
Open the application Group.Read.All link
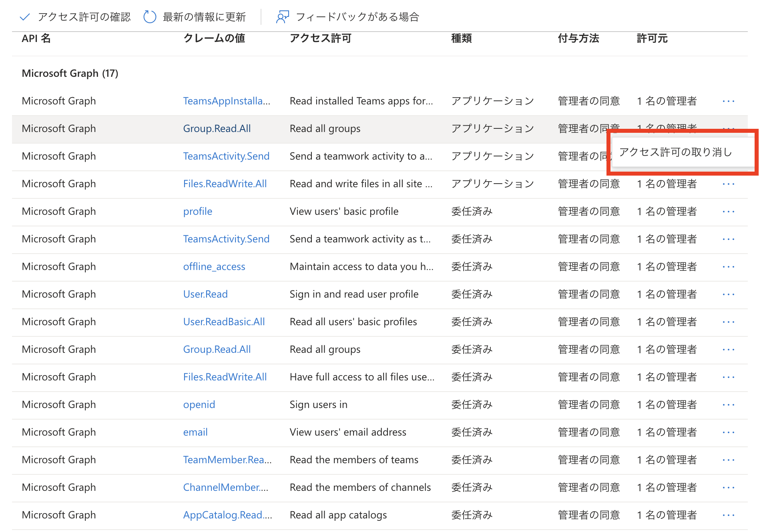217,128
